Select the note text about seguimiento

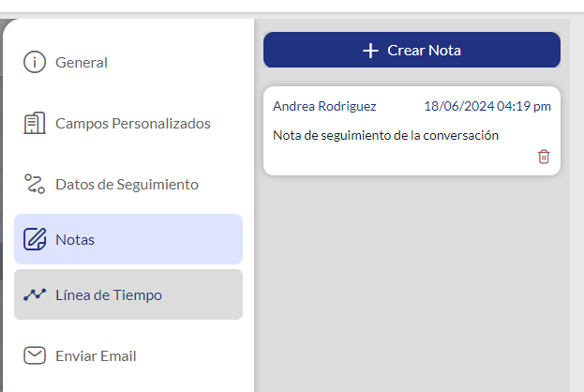385,135
